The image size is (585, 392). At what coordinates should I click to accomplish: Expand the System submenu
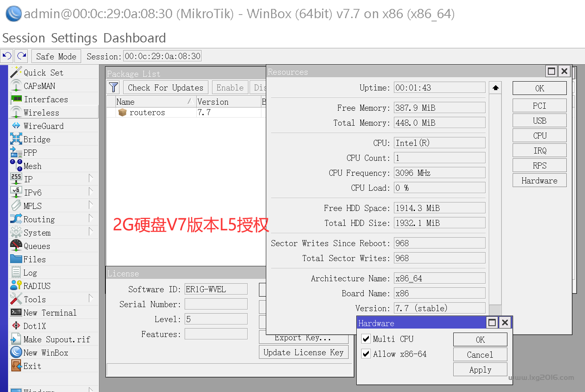[91, 231]
